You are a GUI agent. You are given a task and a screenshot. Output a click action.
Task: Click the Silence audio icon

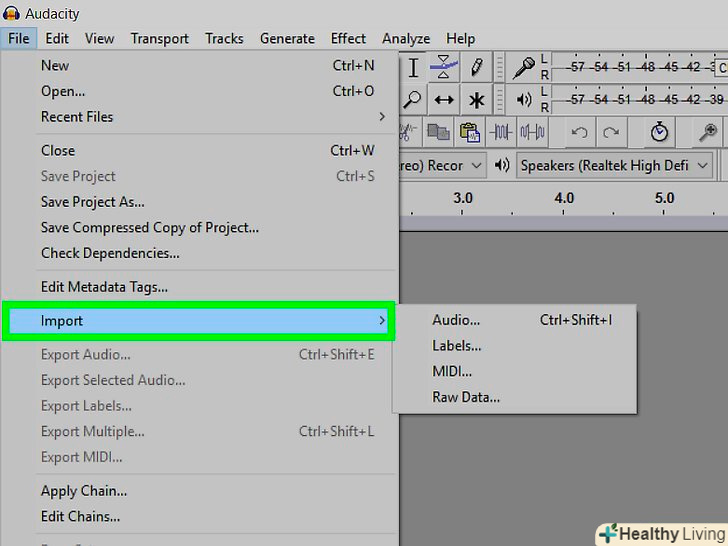point(532,132)
